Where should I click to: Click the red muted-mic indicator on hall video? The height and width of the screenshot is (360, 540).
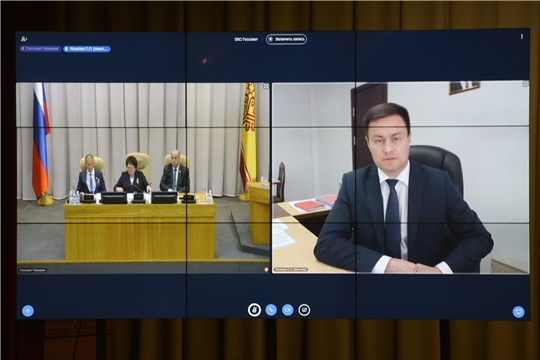(x=266, y=270)
